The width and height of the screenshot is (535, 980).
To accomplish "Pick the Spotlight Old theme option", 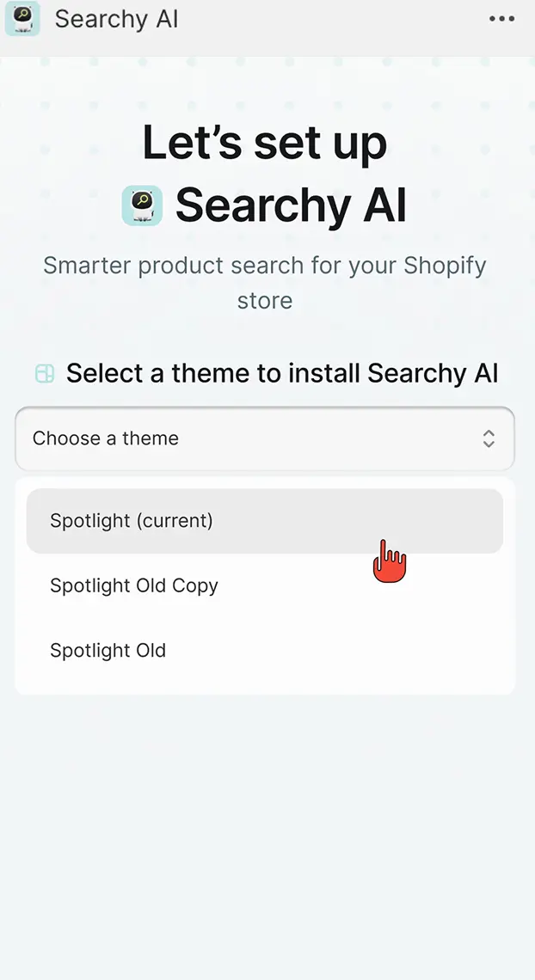I will 108,651.
